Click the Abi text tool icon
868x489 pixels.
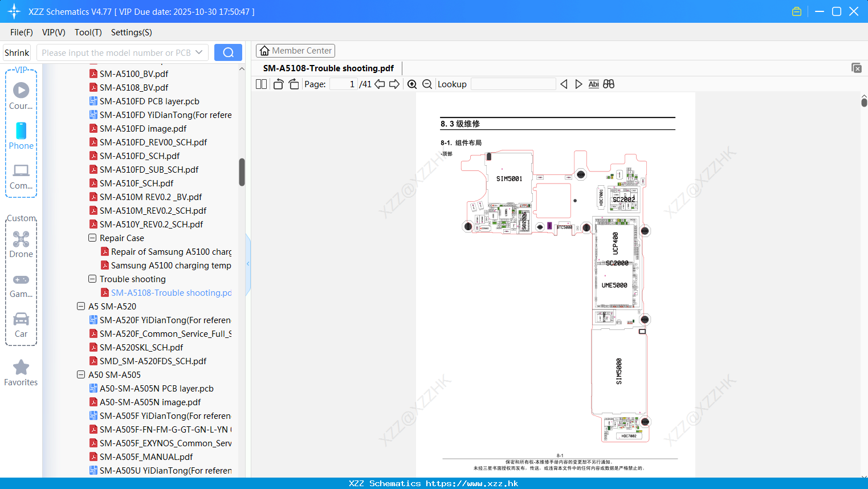pyautogui.click(x=593, y=84)
